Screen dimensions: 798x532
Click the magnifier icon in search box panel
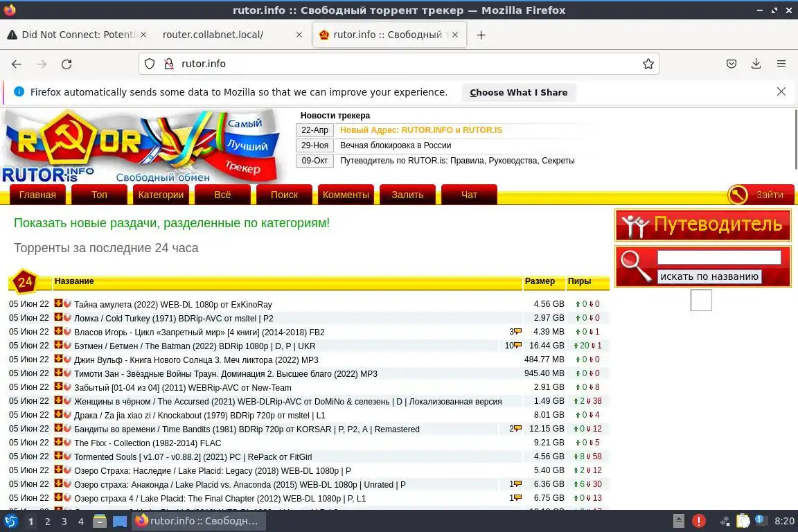coord(635,266)
